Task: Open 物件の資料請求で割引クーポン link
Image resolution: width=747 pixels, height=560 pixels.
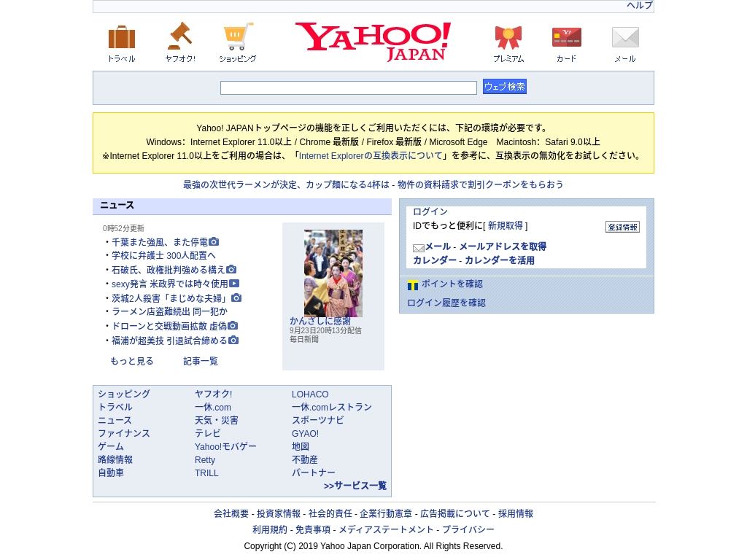Action: [x=480, y=184]
